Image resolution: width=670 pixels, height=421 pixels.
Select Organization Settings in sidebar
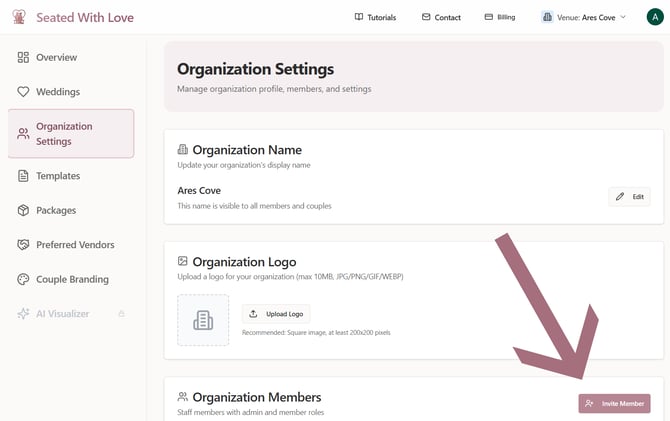(x=70, y=134)
